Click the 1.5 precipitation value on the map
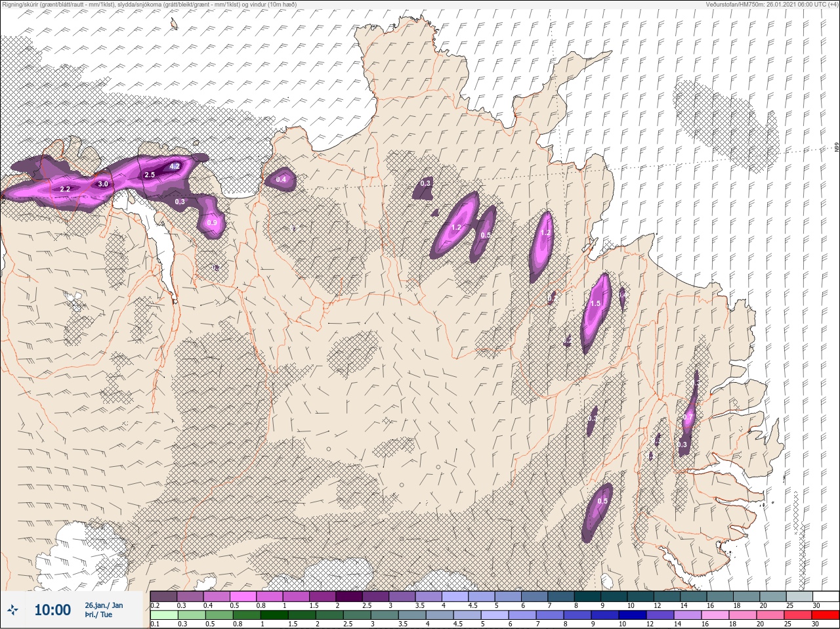 click(x=596, y=303)
